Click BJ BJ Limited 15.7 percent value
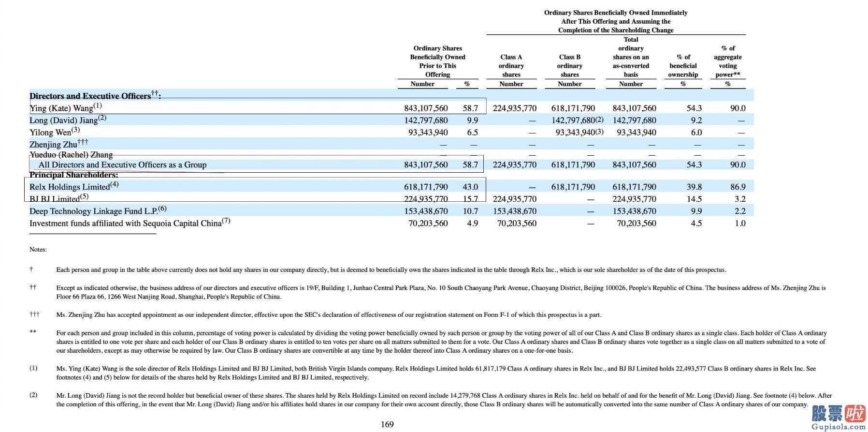868x432 pixels. (470, 199)
